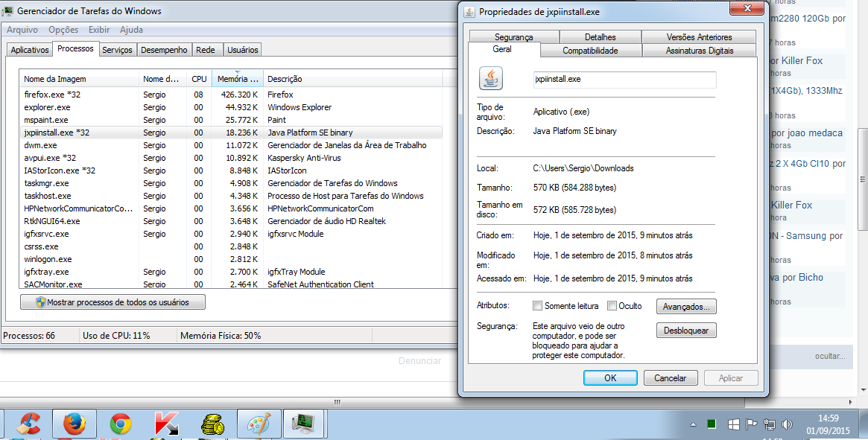Click the Avançados button

[x=686, y=306]
